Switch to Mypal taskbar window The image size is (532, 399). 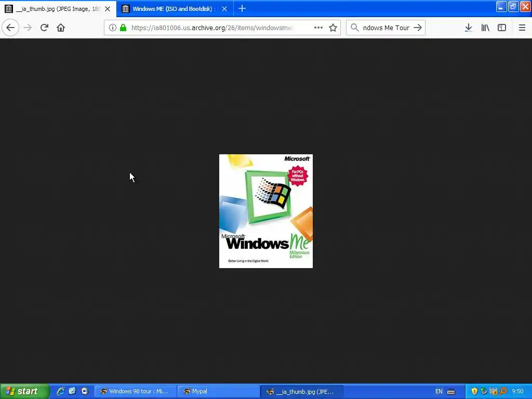pyautogui.click(x=219, y=391)
